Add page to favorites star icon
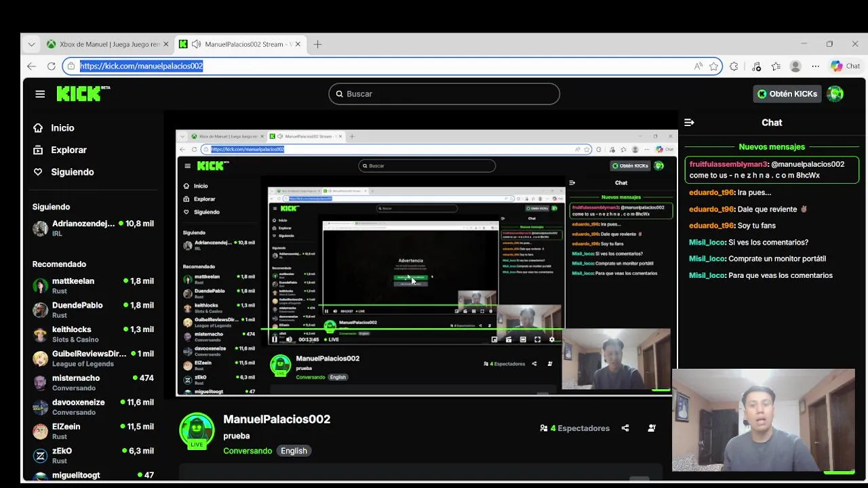This screenshot has height=488, width=868. 714,66
